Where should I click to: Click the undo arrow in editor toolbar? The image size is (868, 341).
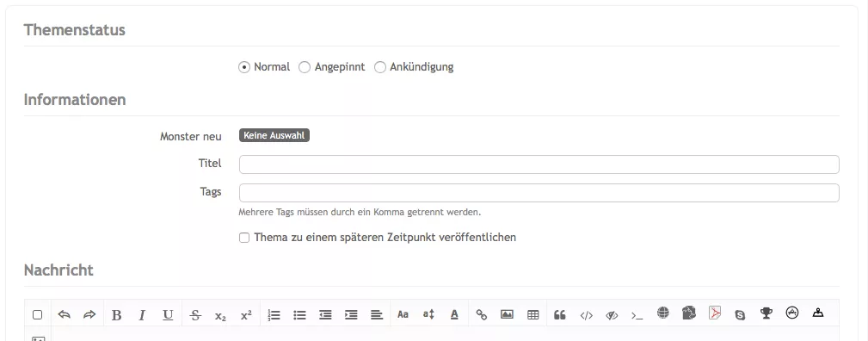click(65, 314)
